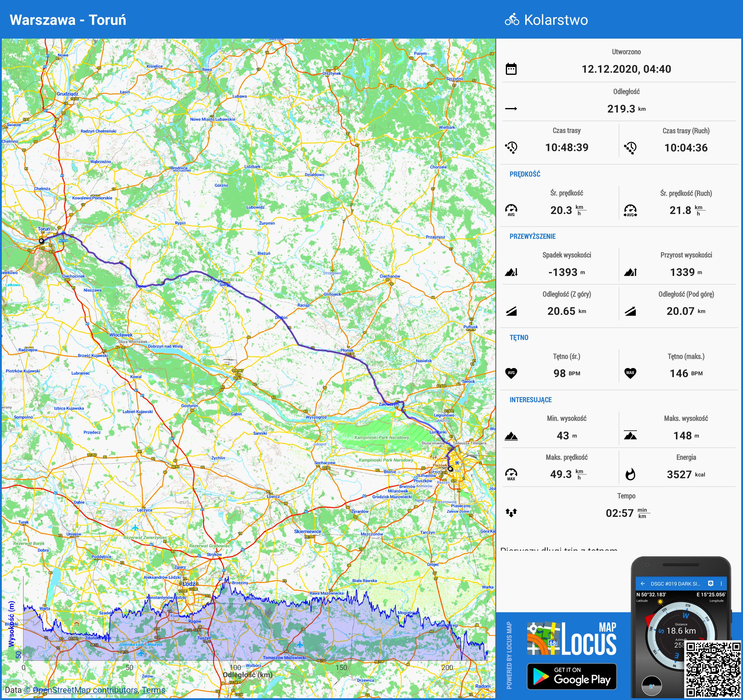Click the date 12.12.2020, 04:40
This screenshot has width=743, height=700.
[626, 69]
